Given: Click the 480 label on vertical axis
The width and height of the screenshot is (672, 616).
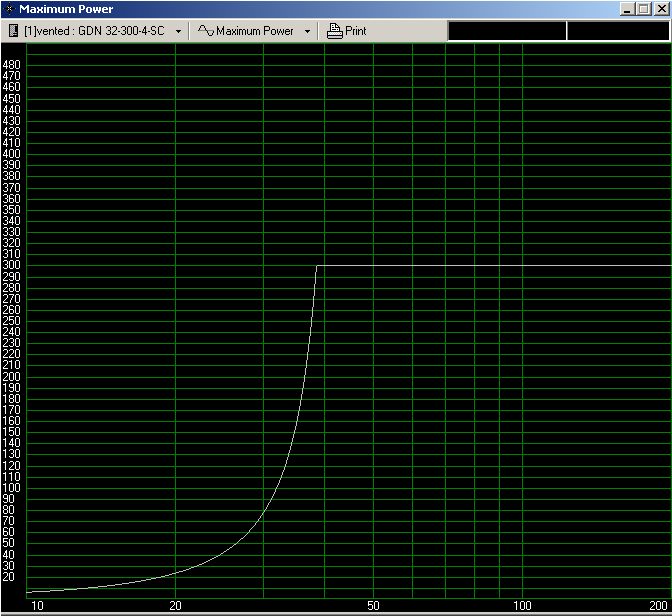Looking at the screenshot, I should pyautogui.click(x=12, y=65).
